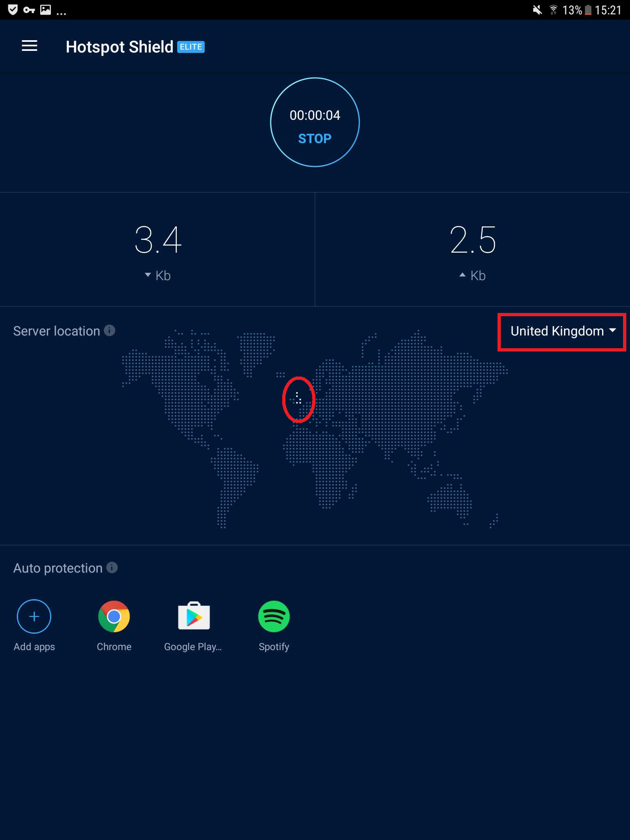Tap the Hotspot Shield title text
The width and height of the screenshot is (630, 840).
[119, 47]
